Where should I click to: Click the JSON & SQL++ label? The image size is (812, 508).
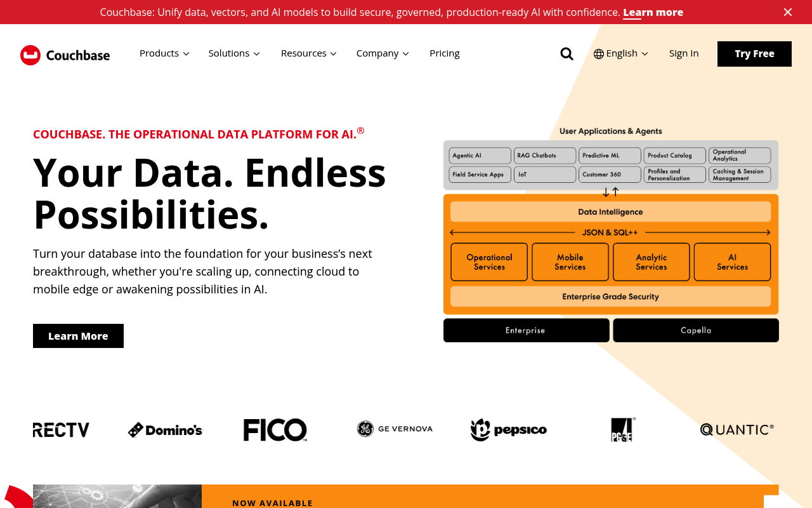[610, 232]
